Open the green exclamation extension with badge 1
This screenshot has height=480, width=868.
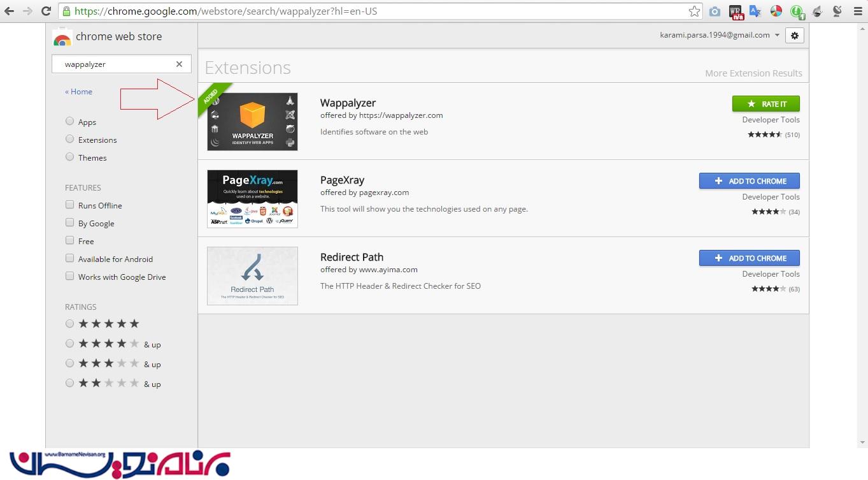[797, 11]
